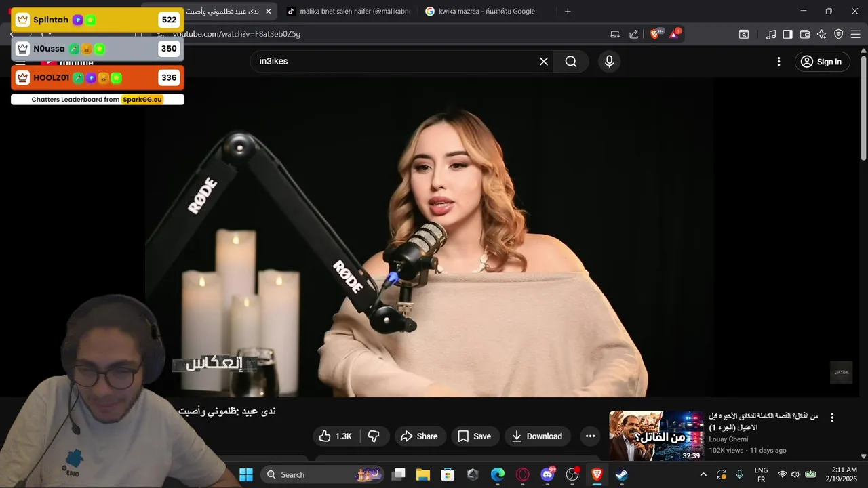Open Steam from the taskbar
Screen dimensions: 868x488
[621, 474]
